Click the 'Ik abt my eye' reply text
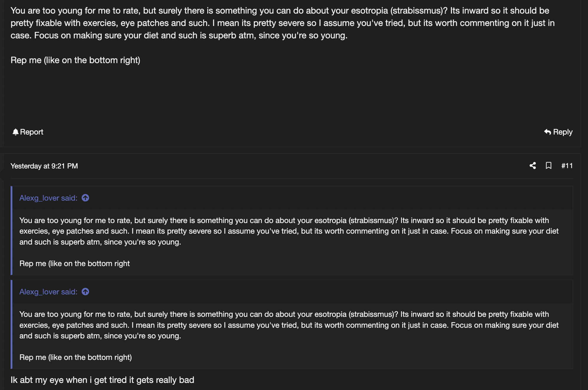This screenshot has width=588, height=390. [x=102, y=380]
